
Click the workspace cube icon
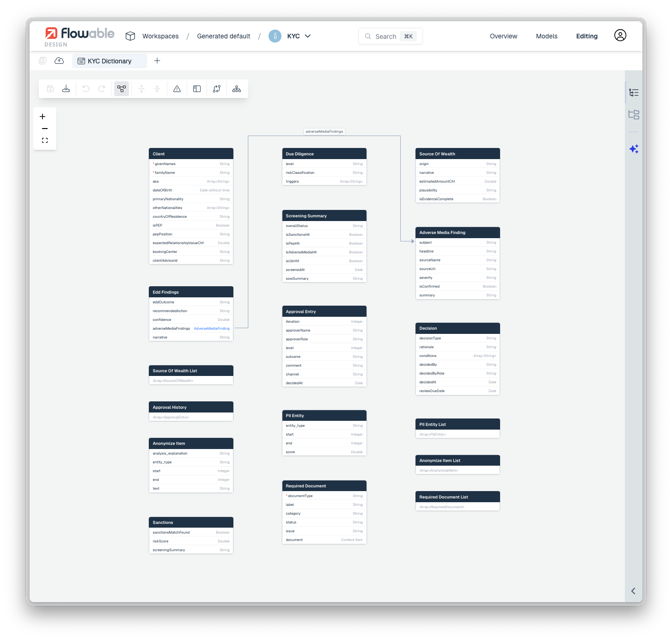[130, 36]
